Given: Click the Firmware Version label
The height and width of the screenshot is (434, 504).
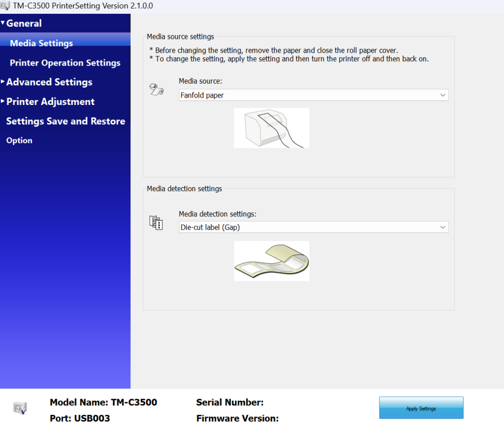Looking at the screenshot, I should (237, 418).
